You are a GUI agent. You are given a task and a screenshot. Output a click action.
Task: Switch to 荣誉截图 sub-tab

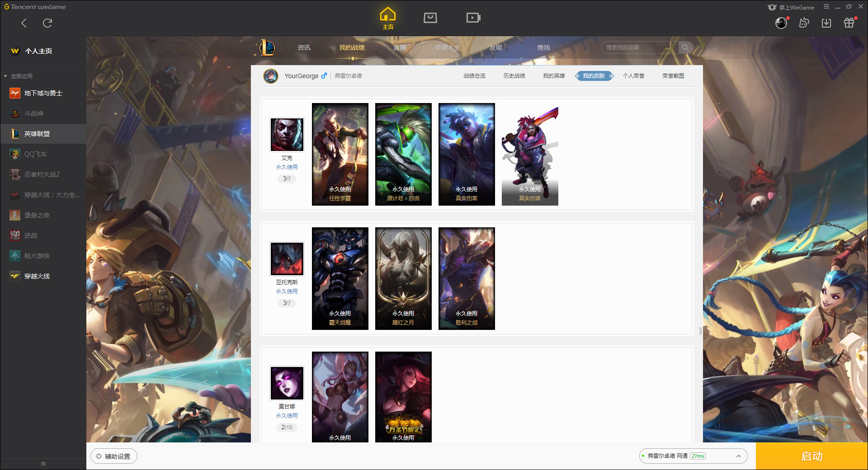click(673, 76)
